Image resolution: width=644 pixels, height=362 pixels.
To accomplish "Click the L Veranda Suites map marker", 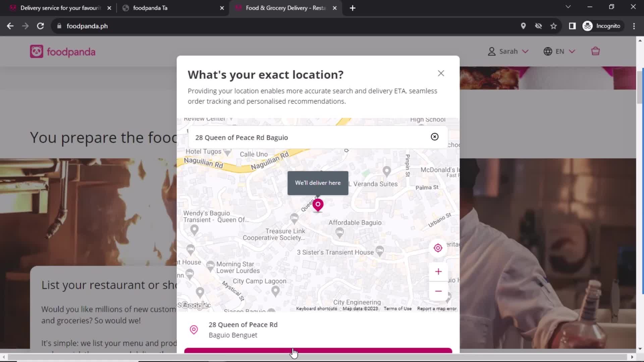I will [387, 172].
